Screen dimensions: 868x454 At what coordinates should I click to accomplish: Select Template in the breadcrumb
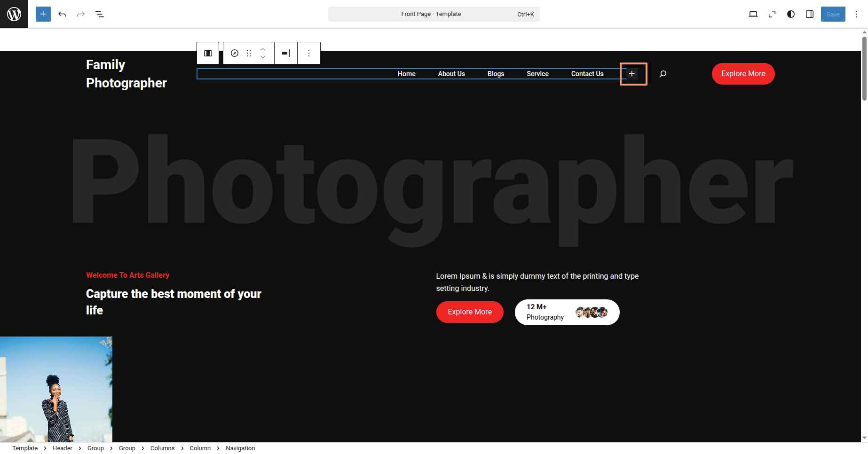pyautogui.click(x=25, y=448)
